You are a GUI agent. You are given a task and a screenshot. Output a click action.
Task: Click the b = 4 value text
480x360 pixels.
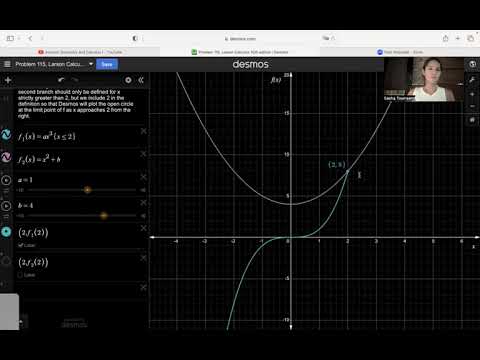pos(25,205)
